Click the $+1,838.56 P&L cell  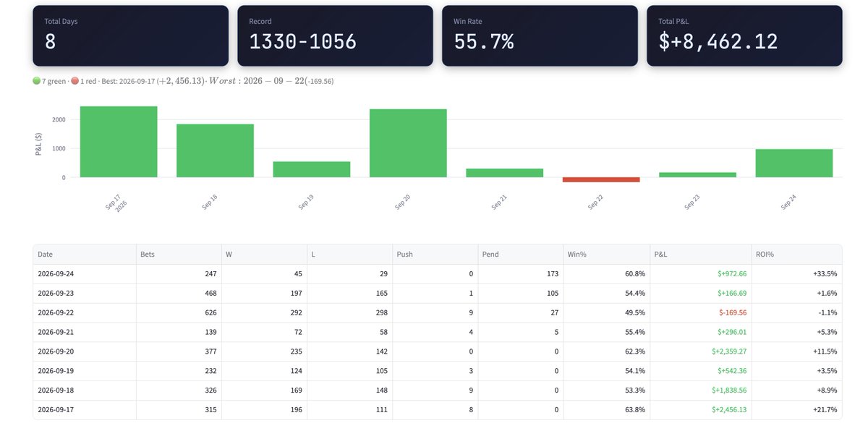[701, 391]
